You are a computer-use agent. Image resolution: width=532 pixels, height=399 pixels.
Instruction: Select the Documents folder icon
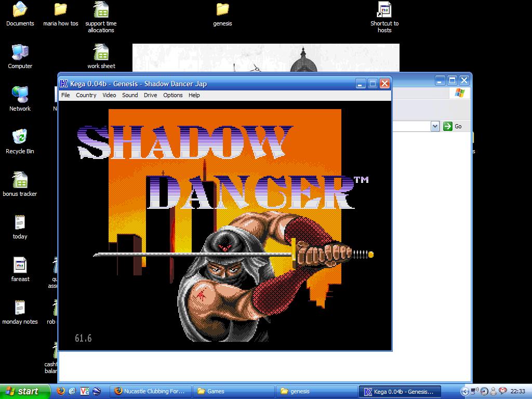click(20, 10)
